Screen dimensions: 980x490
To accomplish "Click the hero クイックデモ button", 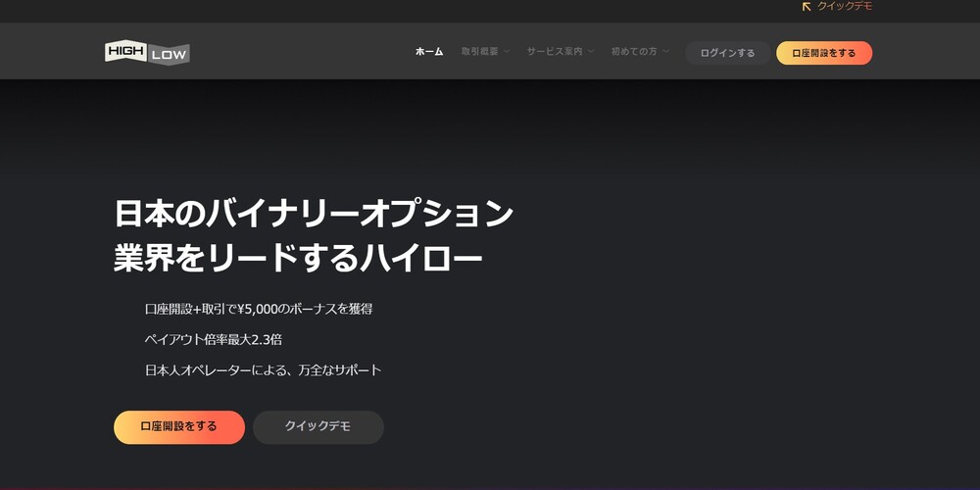I will pos(318,427).
